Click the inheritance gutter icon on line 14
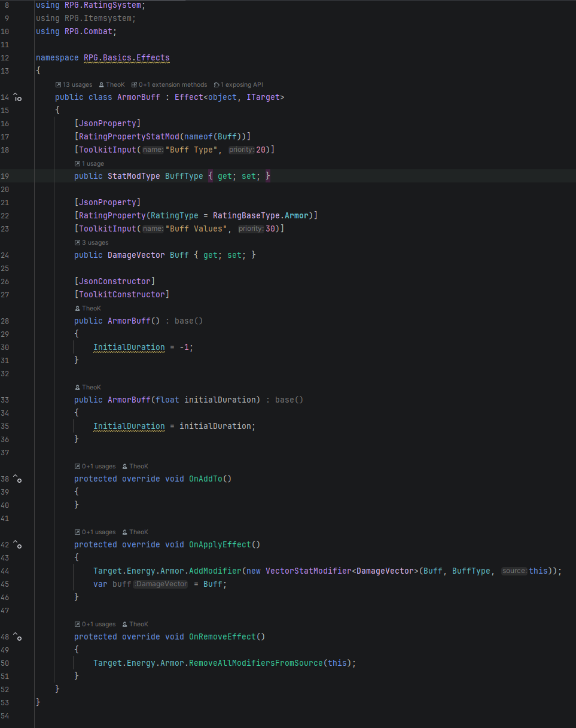576x728 pixels. 18,98
